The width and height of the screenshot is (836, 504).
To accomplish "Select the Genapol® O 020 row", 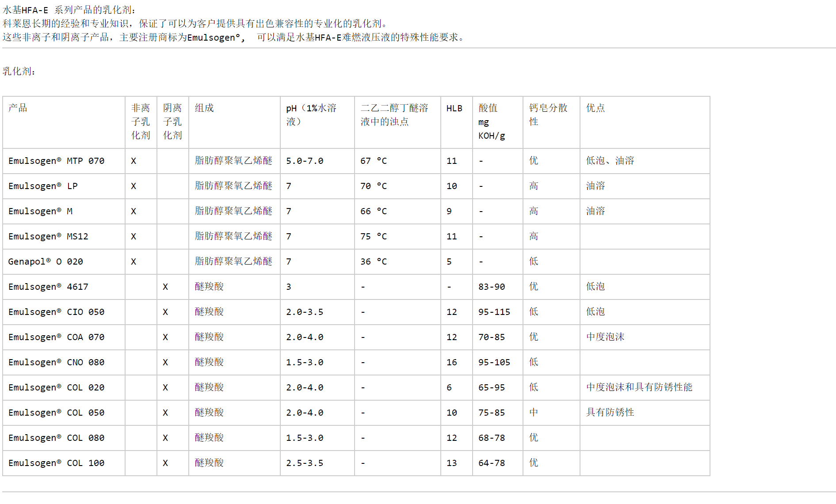I will [45, 261].
